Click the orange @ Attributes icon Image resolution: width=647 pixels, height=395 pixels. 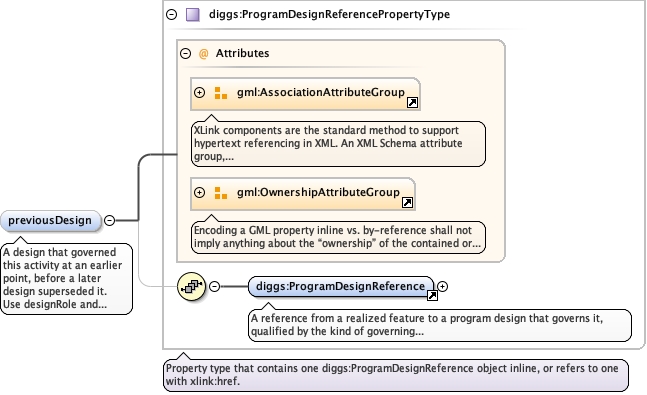(203, 54)
